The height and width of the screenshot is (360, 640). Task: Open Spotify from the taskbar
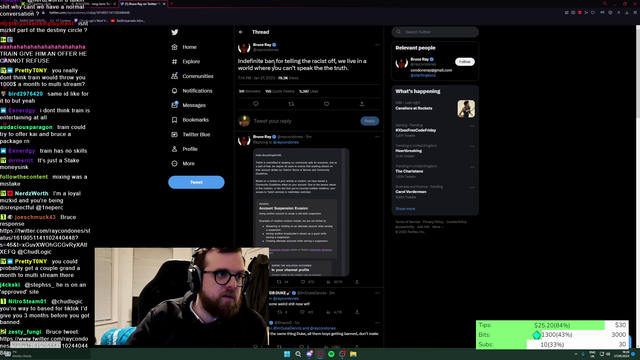(331, 354)
